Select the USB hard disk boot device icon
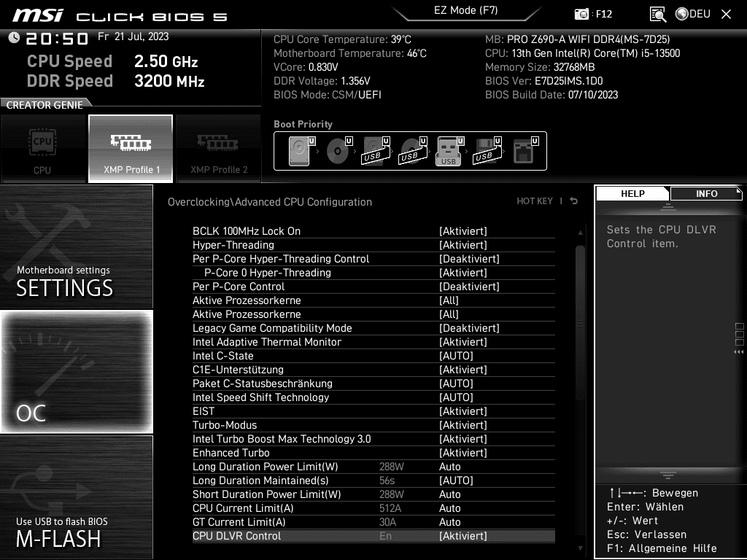The height and width of the screenshot is (560, 747). [x=376, y=151]
